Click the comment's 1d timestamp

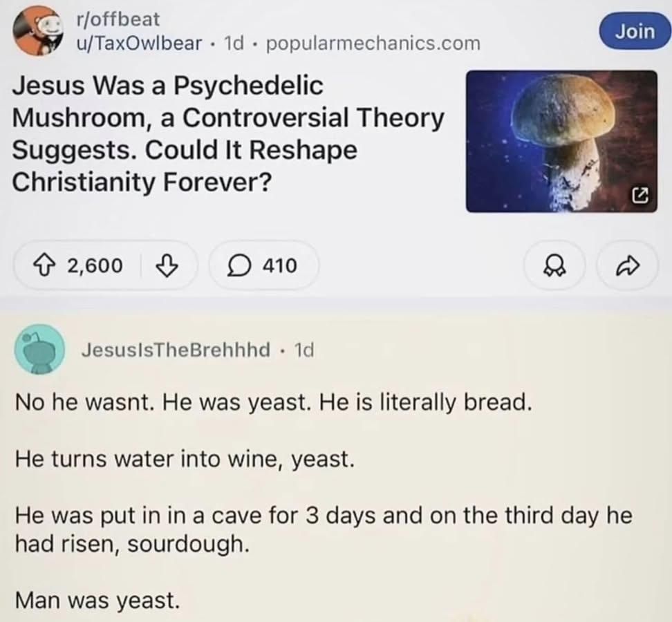[304, 350]
